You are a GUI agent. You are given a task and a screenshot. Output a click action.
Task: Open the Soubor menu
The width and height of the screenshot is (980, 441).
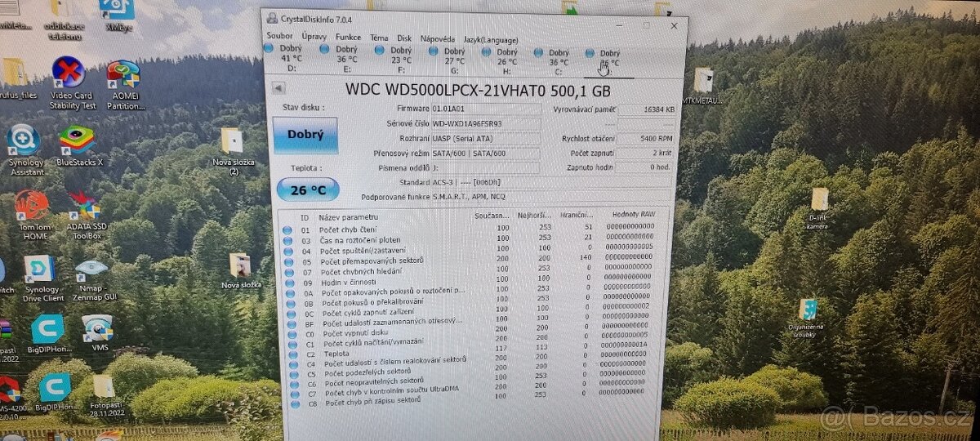click(x=280, y=36)
